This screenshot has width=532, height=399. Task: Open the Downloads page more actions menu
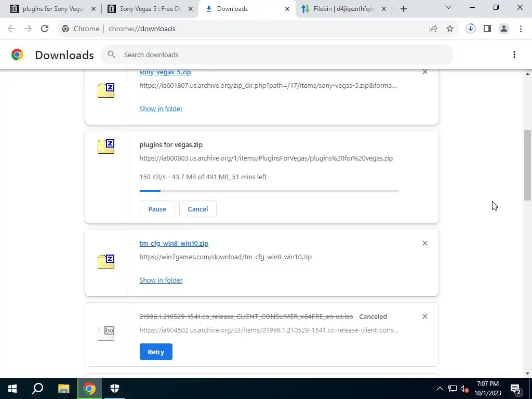[514, 55]
